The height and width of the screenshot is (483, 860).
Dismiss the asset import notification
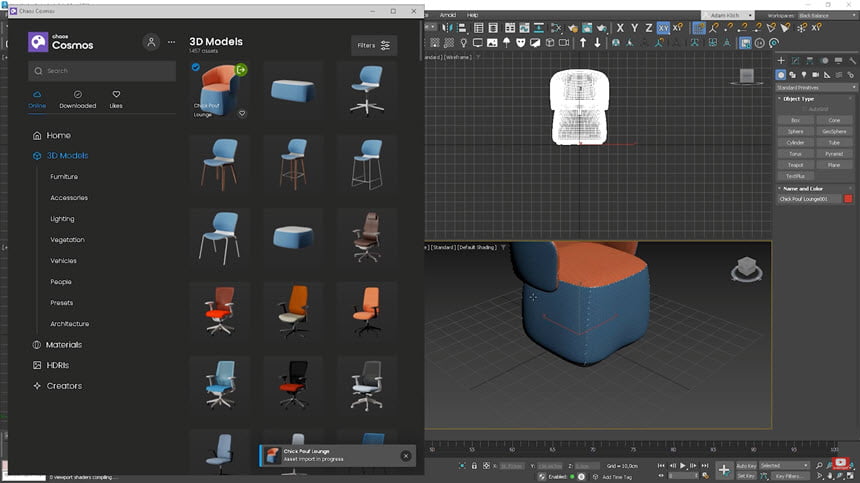click(406, 456)
